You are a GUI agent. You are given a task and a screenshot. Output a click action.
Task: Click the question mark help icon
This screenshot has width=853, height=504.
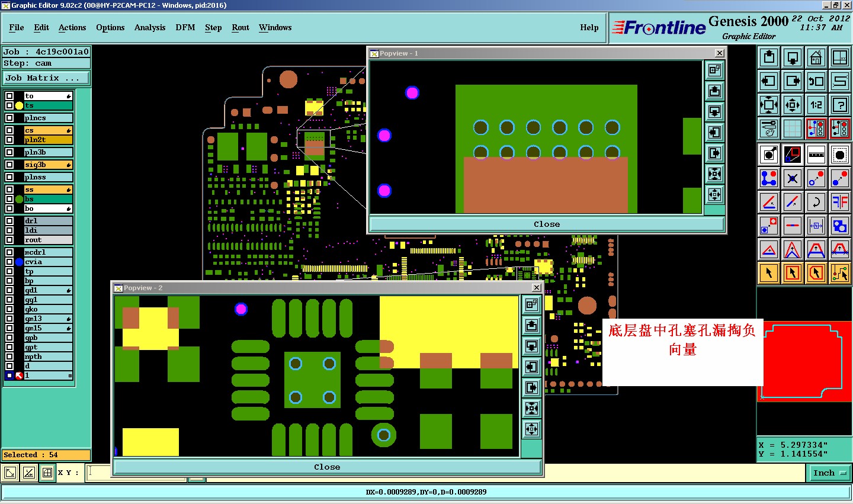(x=840, y=105)
